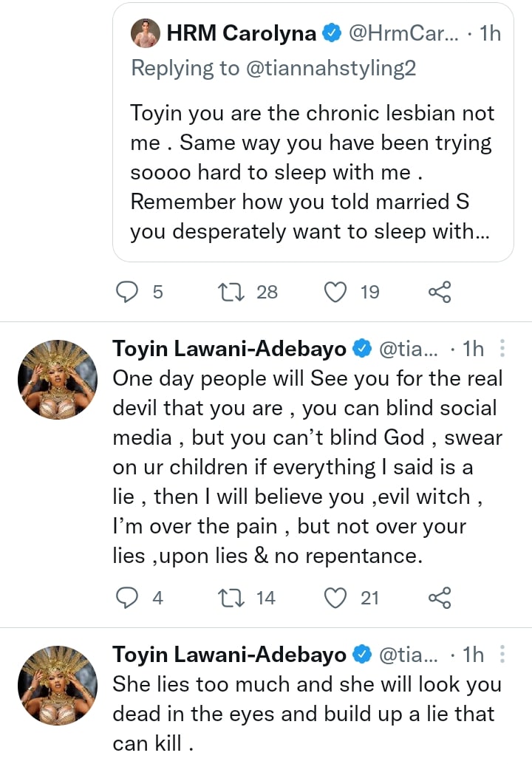532x764 pixels.
Task: Share the tweet quoting HRM Carolyna
Action: point(440,293)
